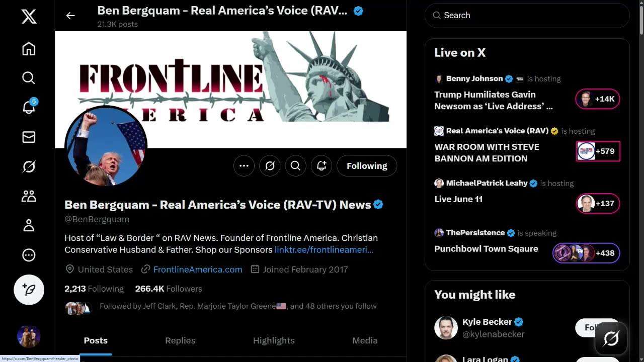Open Ben Bergquam's profile picture

click(x=106, y=147)
